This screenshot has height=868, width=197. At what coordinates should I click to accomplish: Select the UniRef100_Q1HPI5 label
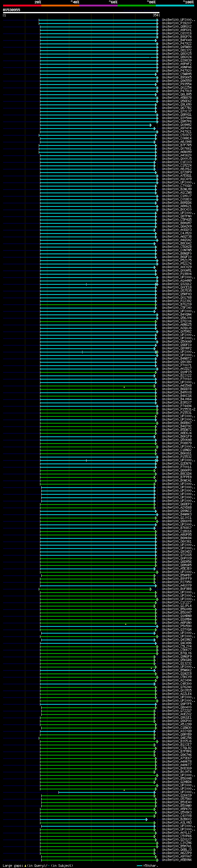[177, 372]
